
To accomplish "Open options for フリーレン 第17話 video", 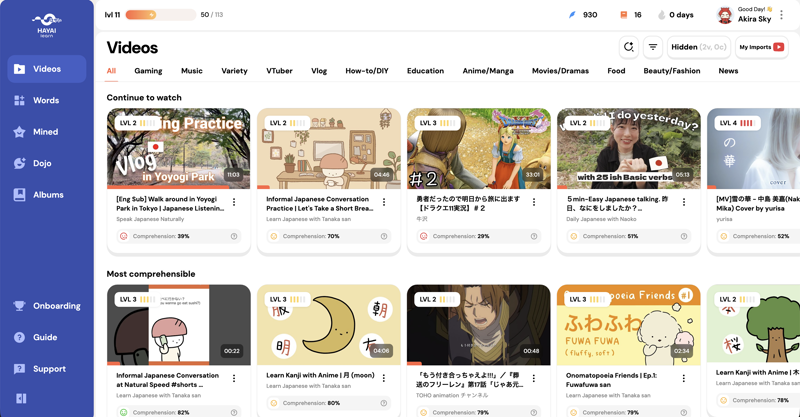I will pos(534,379).
